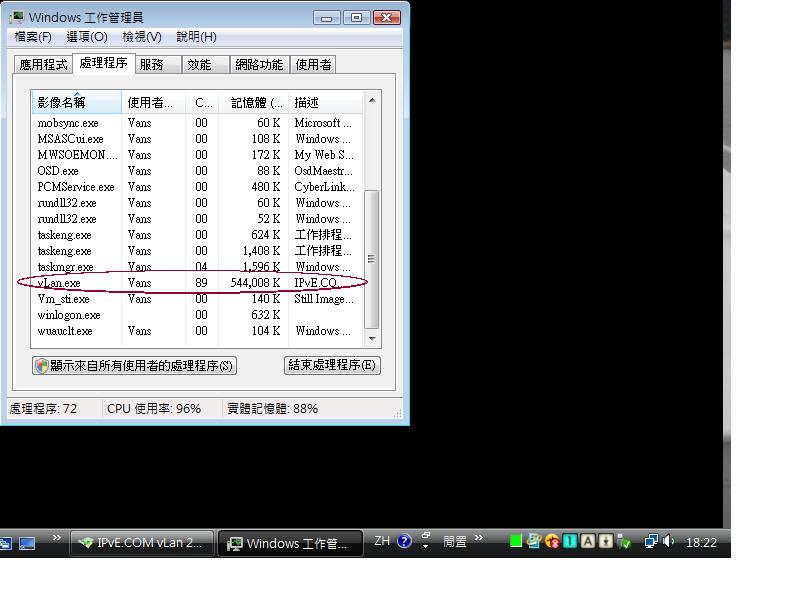The image size is (800, 600).
Task: Click the IME help question mark icon
Action: pyautogui.click(x=404, y=541)
